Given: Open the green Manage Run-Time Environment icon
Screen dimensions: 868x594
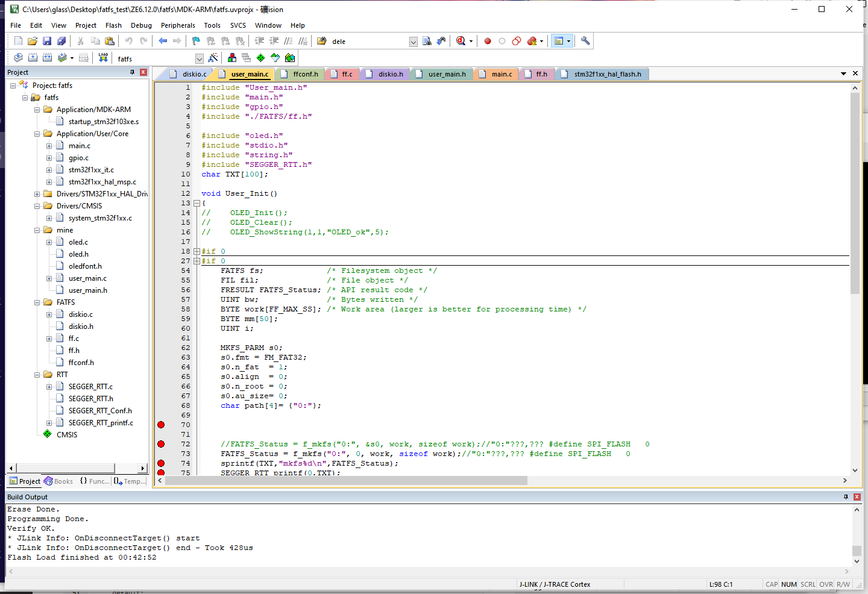Looking at the screenshot, I should pos(260,58).
